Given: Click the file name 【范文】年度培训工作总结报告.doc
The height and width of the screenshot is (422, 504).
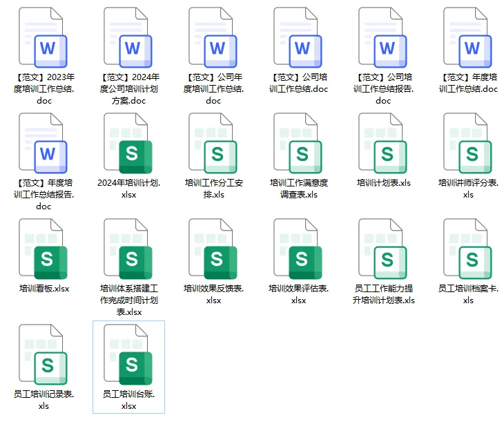Looking at the screenshot, I should pyautogui.click(x=43, y=194).
